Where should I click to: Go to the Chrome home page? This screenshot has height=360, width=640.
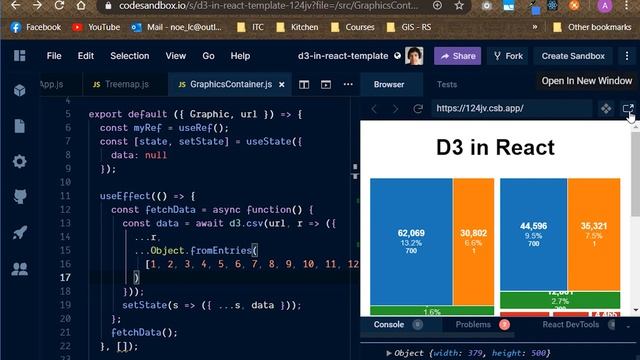point(81,5)
